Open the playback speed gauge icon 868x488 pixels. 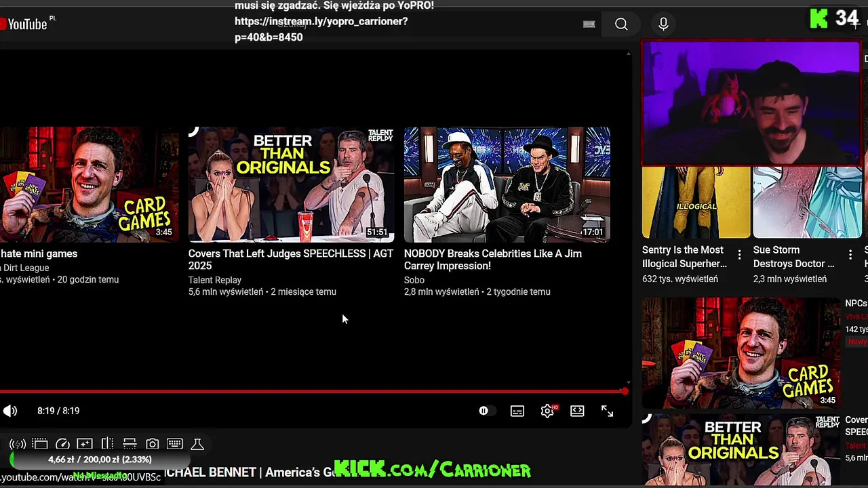click(x=62, y=444)
